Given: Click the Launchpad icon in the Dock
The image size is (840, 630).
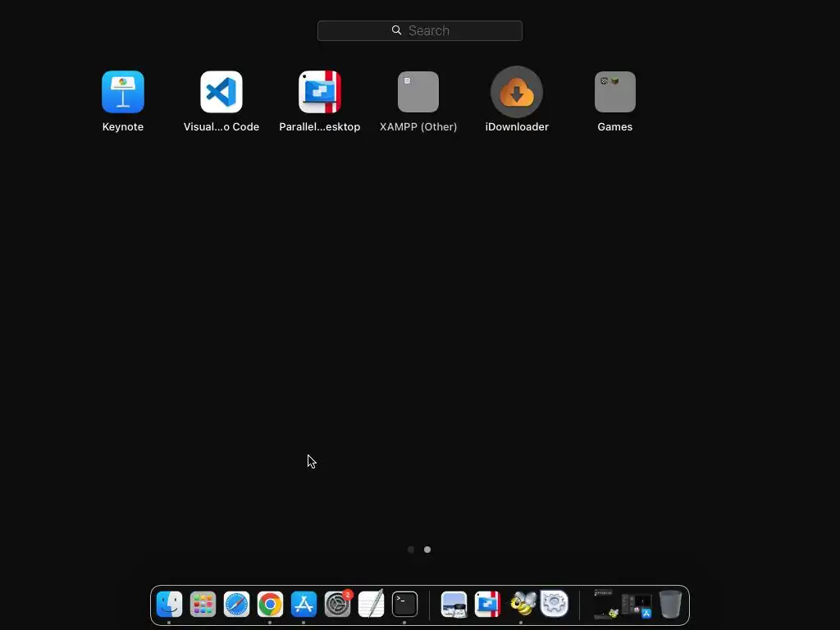Looking at the screenshot, I should tap(203, 605).
